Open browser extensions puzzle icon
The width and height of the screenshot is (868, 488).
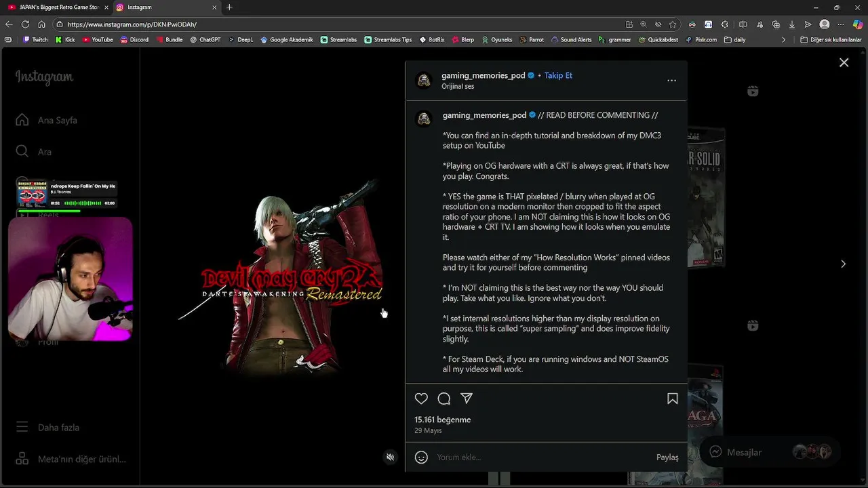726,24
